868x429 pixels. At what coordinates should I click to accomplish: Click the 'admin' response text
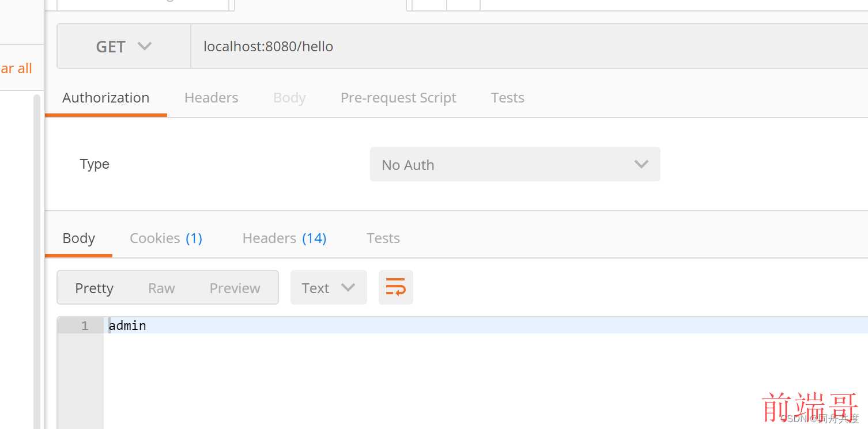[x=127, y=325]
